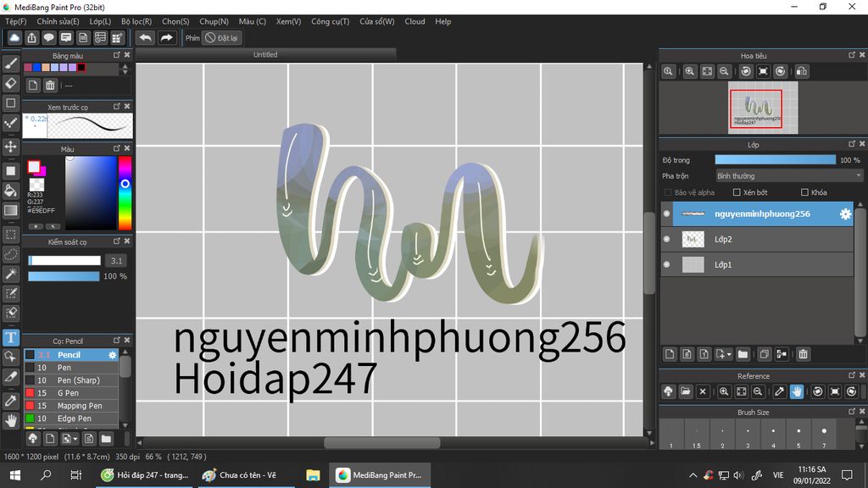The width and height of the screenshot is (868, 488).
Task: Click the cloud save icon in toolbar
Action: 14,37
